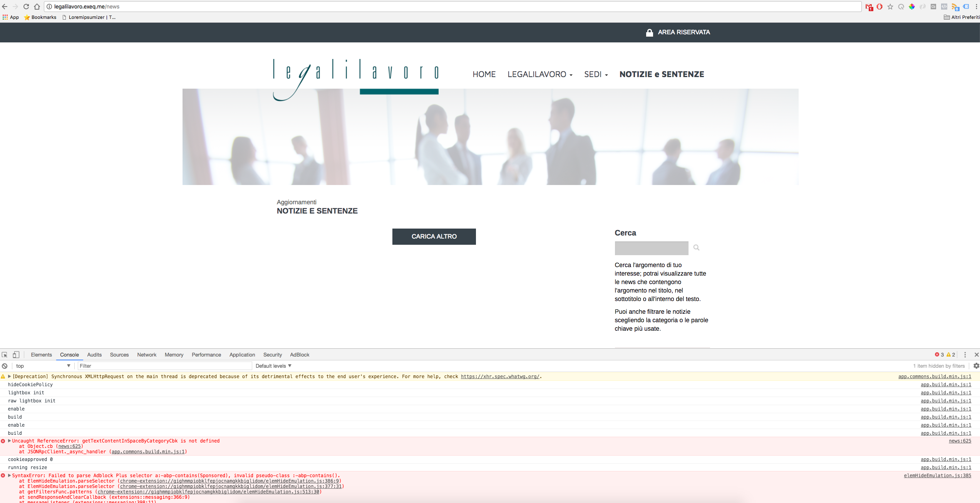Image resolution: width=980 pixels, height=503 pixels.
Task: Open console settings gear icon
Action: (x=976, y=366)
